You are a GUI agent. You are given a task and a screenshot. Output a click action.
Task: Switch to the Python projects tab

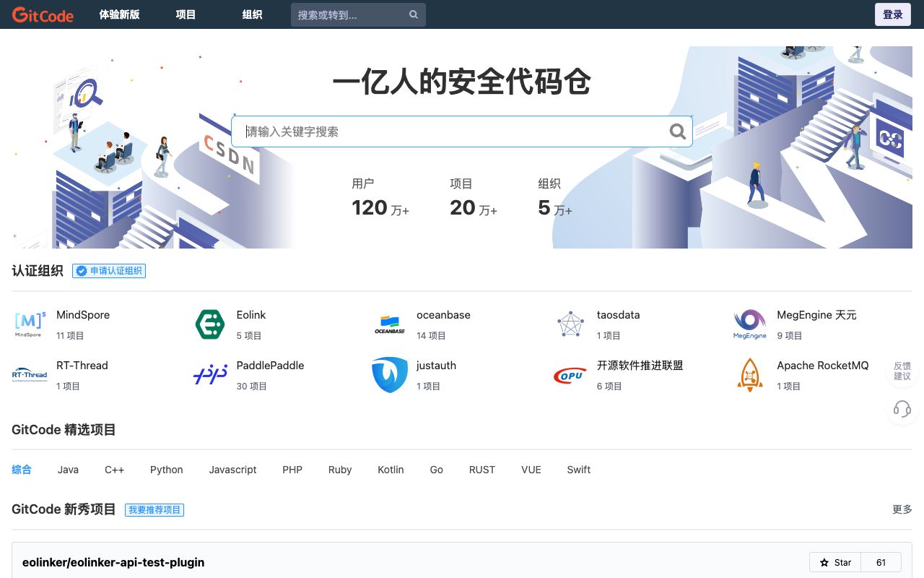click(x=166, y=470)
